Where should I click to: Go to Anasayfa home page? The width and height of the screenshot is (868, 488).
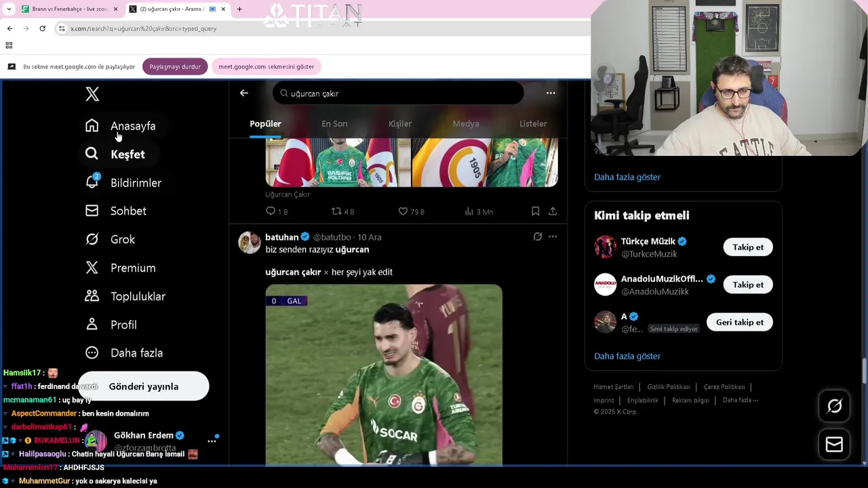point(121,126)
